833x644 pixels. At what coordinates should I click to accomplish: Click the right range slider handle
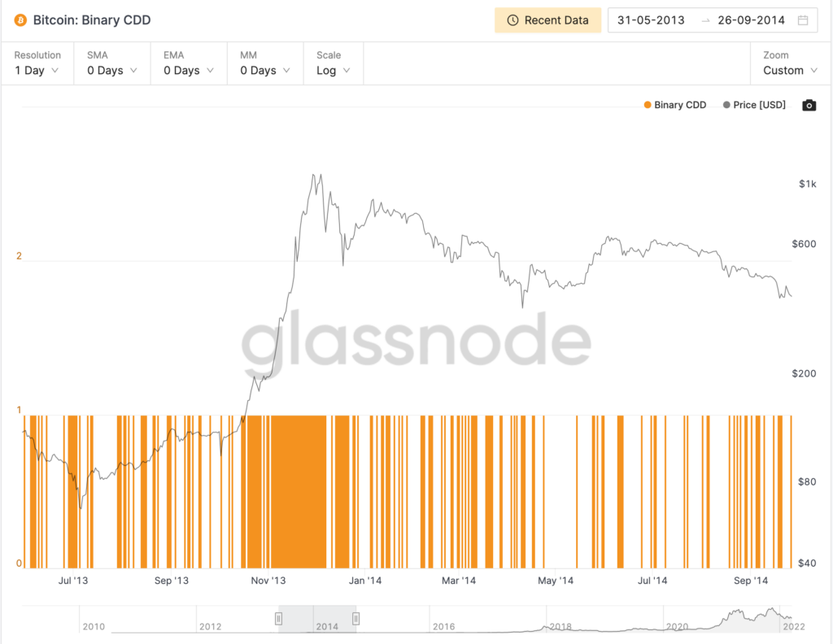[x=355, y=619]
